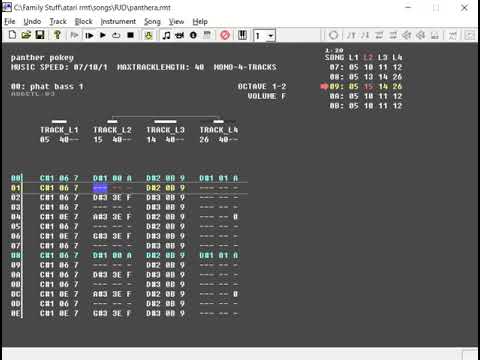
Task: Start playback with the plain play arrow
Action: [x=103, y=35]
